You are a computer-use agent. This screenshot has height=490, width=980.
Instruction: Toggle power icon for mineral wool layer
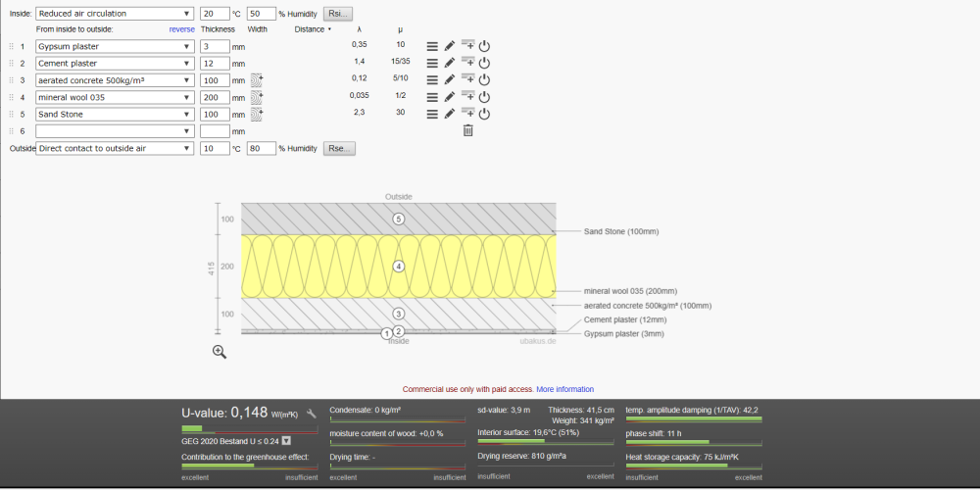(x=484, y=97)
